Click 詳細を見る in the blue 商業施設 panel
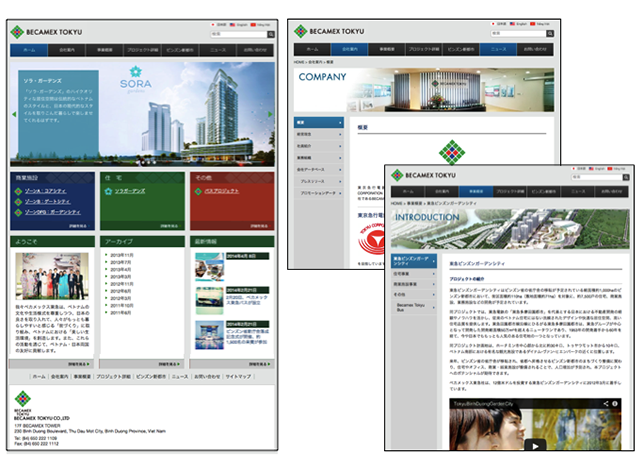 pyautogui.click(x=78, y=226)
